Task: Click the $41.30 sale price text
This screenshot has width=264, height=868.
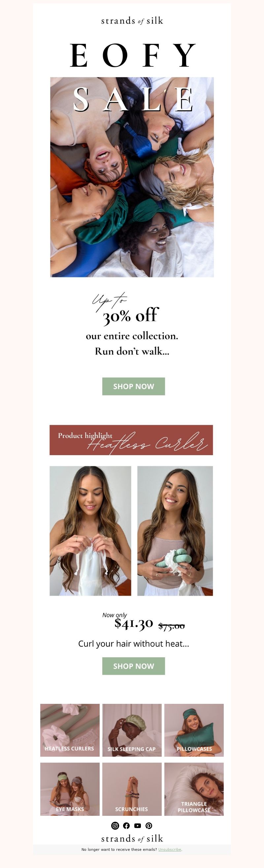Action: tap(134, 623)
